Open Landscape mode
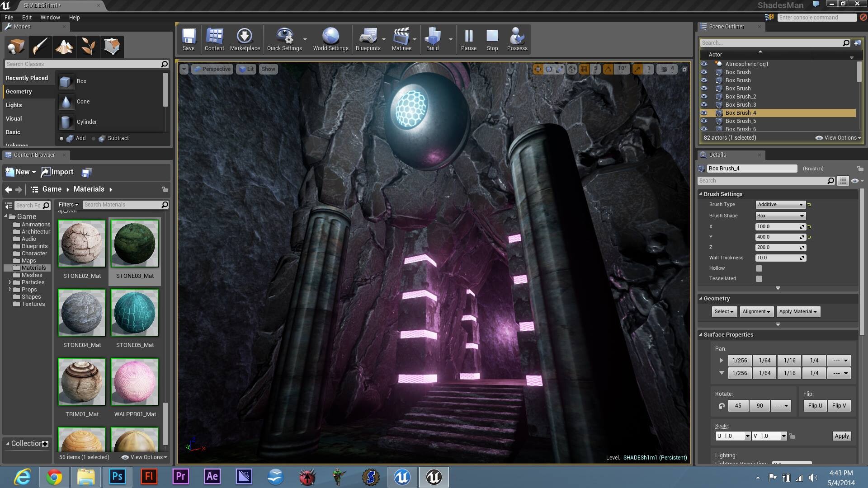 click(64, 47)
